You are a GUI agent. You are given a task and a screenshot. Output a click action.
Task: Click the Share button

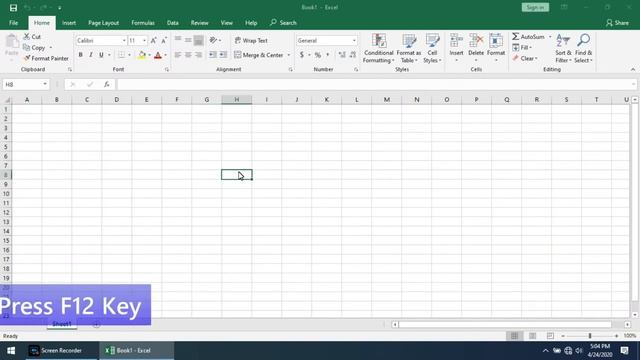pos(617,23)
